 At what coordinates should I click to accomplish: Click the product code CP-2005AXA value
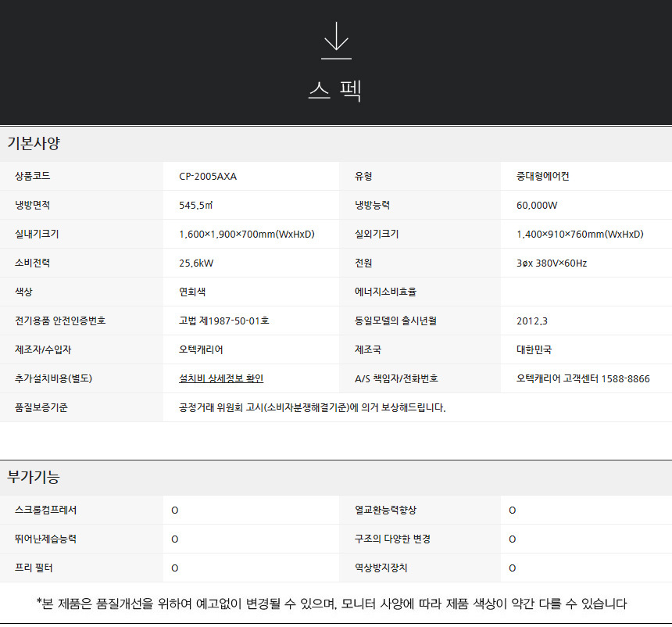pos(207,177)
